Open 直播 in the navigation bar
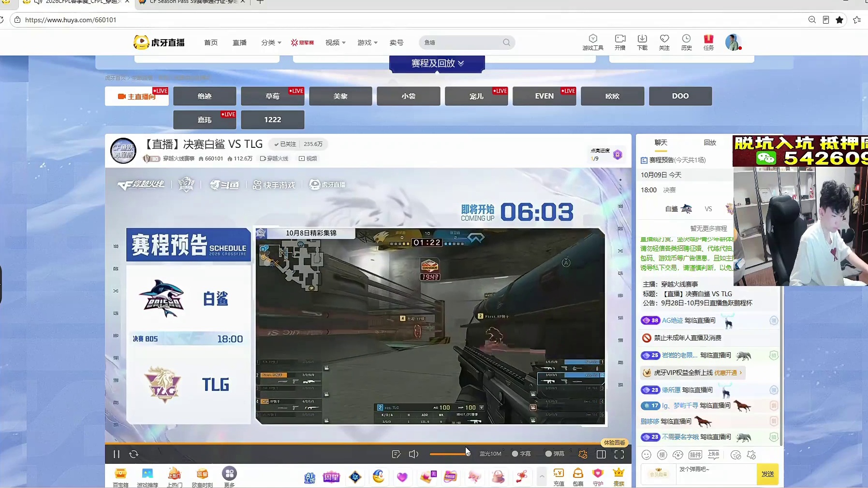The height and width of the screenshot is (488, 868). (240, 43)
